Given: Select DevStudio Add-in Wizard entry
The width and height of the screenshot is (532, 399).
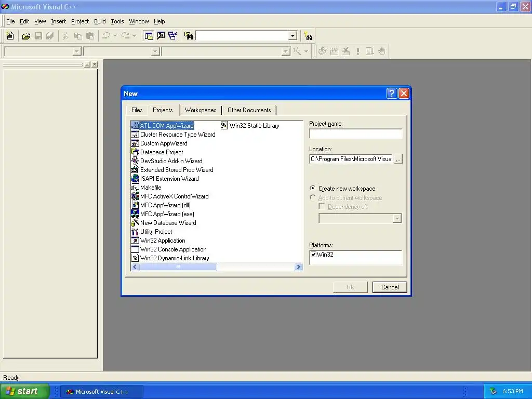Looking at the screenshot, I should pos(167,161).
